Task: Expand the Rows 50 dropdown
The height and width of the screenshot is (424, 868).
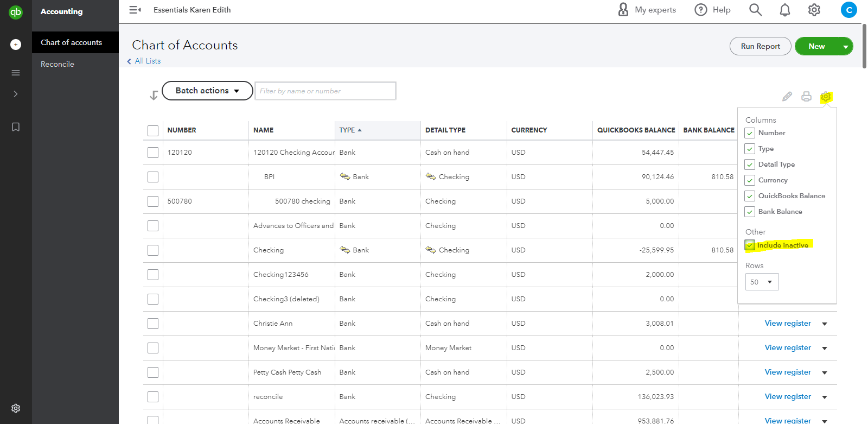Action: [x=762, y=282]
